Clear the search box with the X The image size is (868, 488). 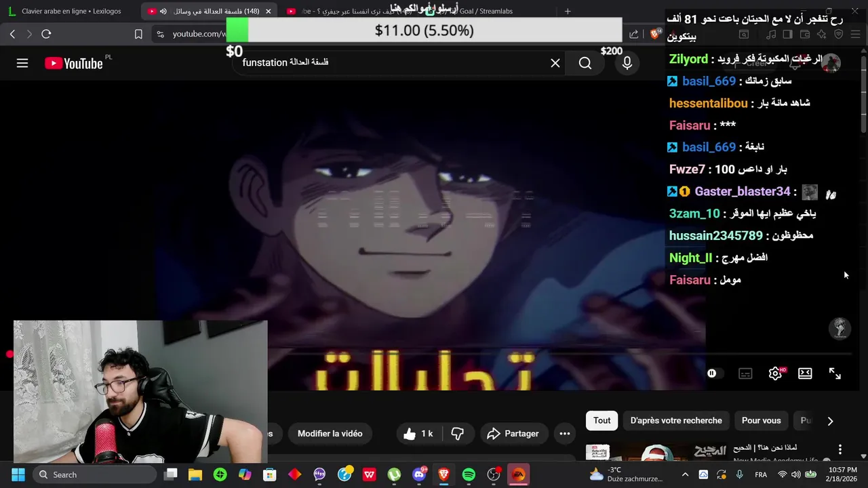tap(555, 63)
